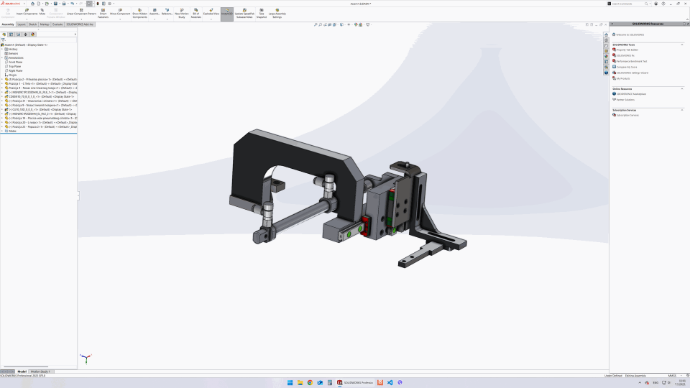Select the Mate tool in ribbon
The height and width of the screenshot is (388, 690).
pos(42,12)
